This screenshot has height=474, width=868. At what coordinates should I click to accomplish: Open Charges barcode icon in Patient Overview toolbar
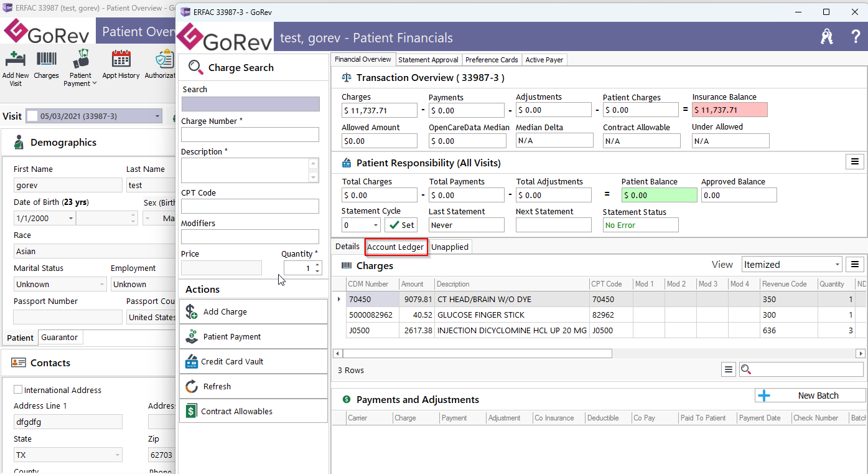[46, 60]
